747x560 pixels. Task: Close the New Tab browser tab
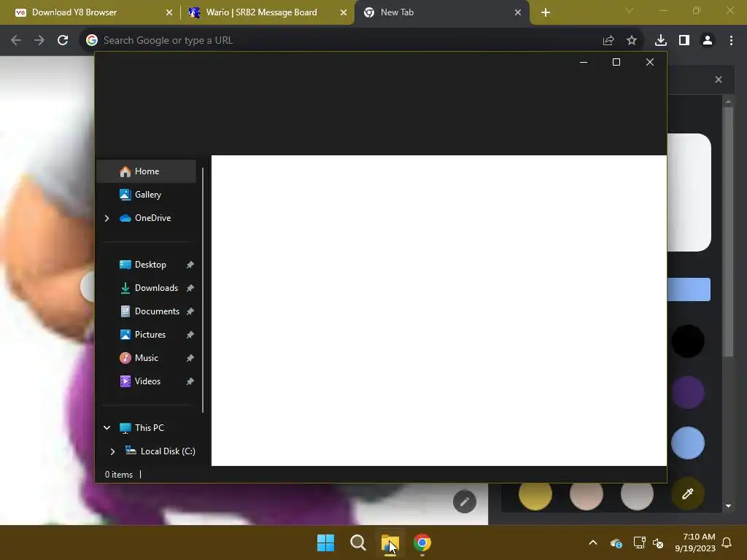tap(518, 12)
